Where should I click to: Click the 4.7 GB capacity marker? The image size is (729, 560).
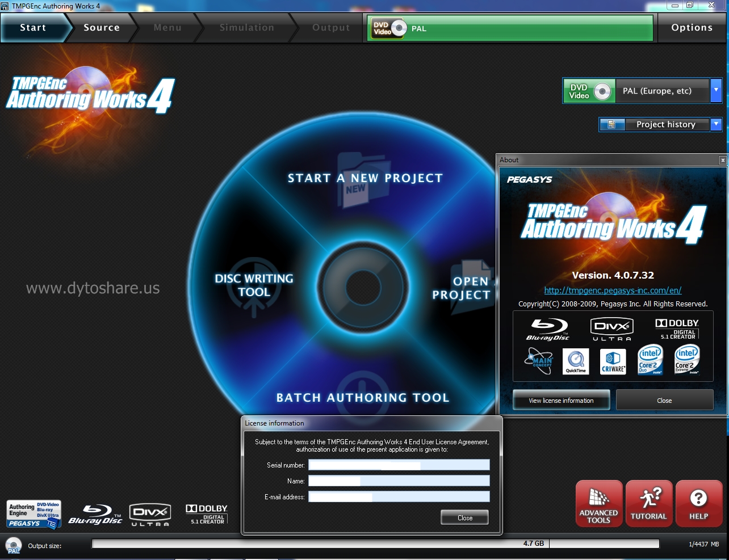coord(534,544)
